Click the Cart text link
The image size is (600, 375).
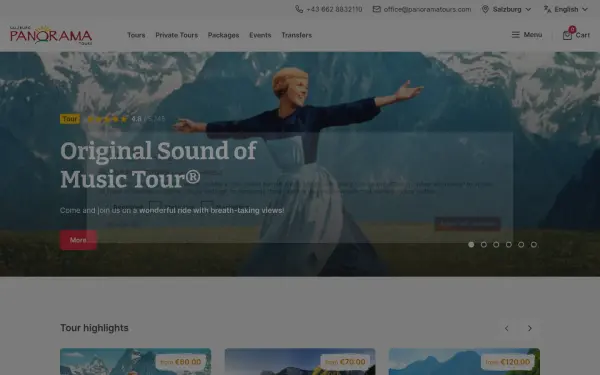point(583,35)
